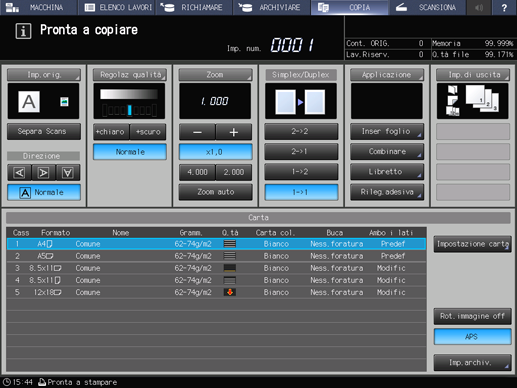The image size is (517, 388).
Task: Select x1,0 zoom ratio
Action: [x=215, y=152]
